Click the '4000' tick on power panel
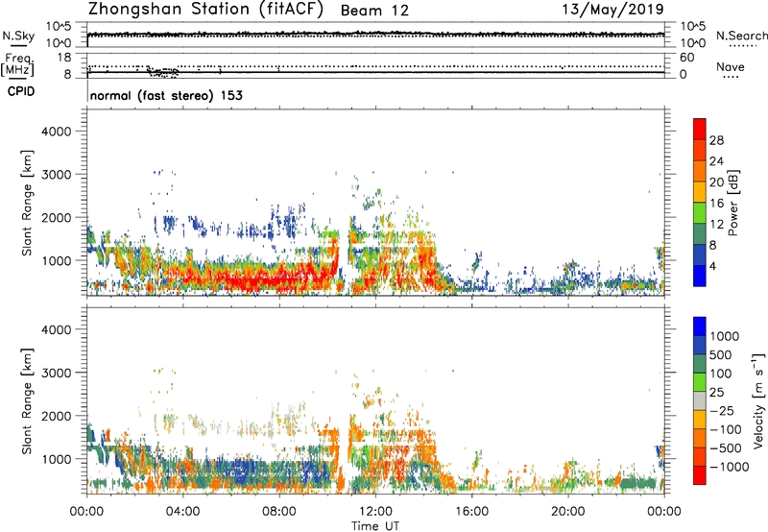The height and width of the screenshot is (532, 768). (56, 132)
